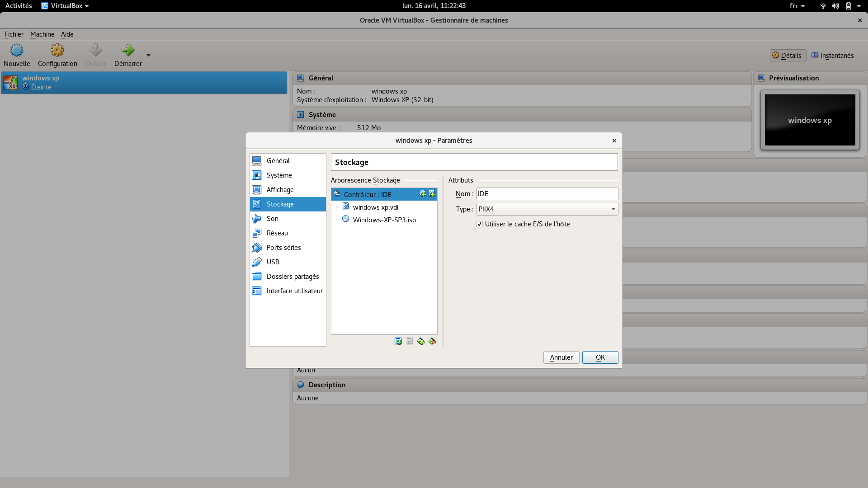Open the Machine menu
The height and width of the screenshot is (488, 868).
42,34
